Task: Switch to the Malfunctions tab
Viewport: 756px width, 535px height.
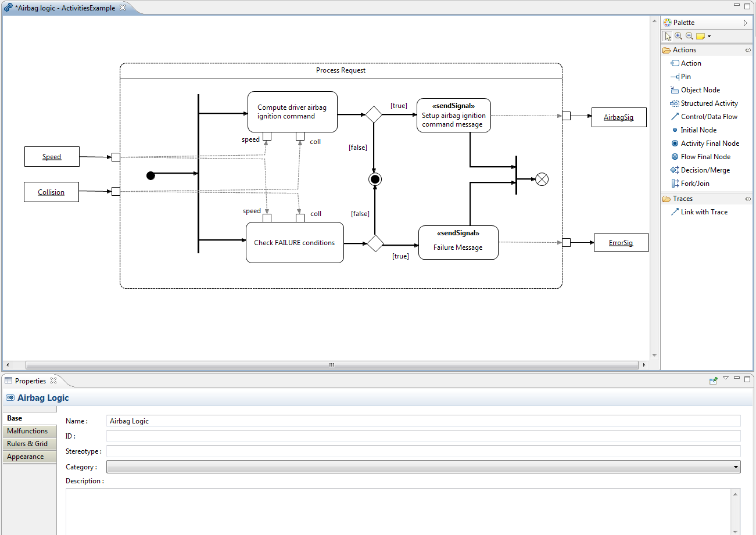Action: click(28, 431)
